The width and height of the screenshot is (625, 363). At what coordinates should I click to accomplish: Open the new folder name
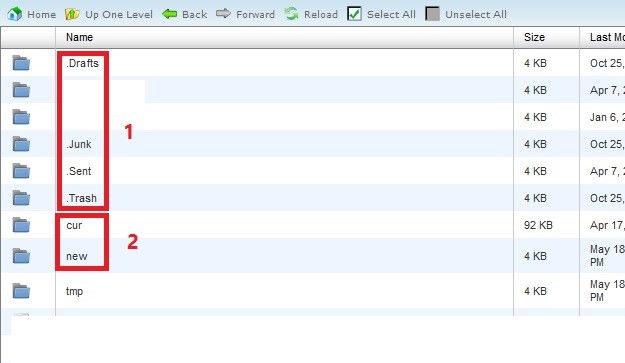tap(77, 256)
